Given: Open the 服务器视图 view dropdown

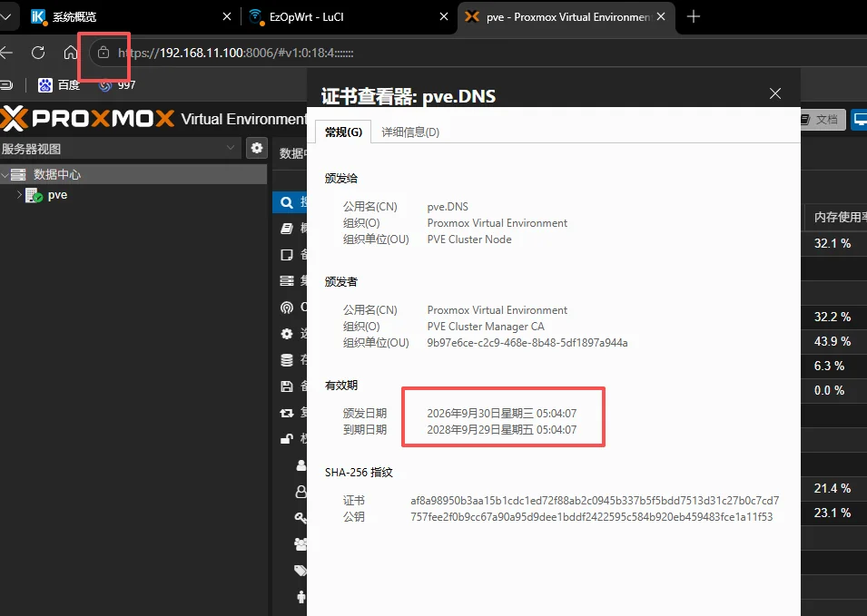Looking at the screenshot, I should [x=231, y=148].
